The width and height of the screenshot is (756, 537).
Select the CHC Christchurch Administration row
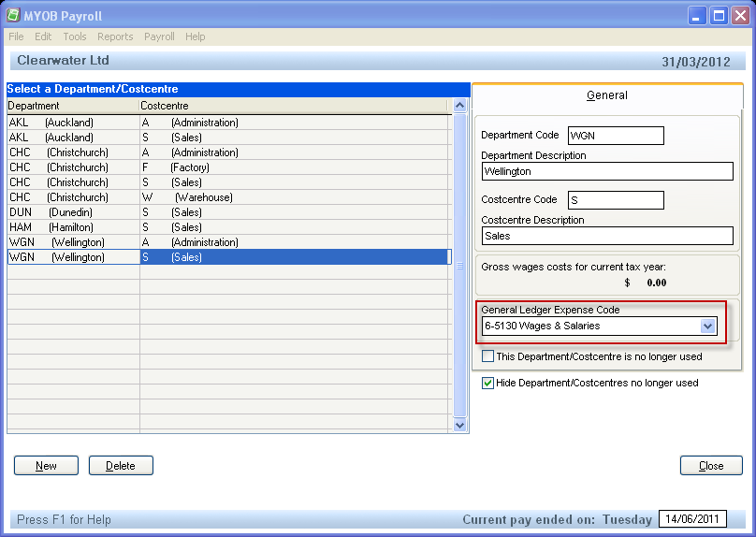(x=229, y=152)
